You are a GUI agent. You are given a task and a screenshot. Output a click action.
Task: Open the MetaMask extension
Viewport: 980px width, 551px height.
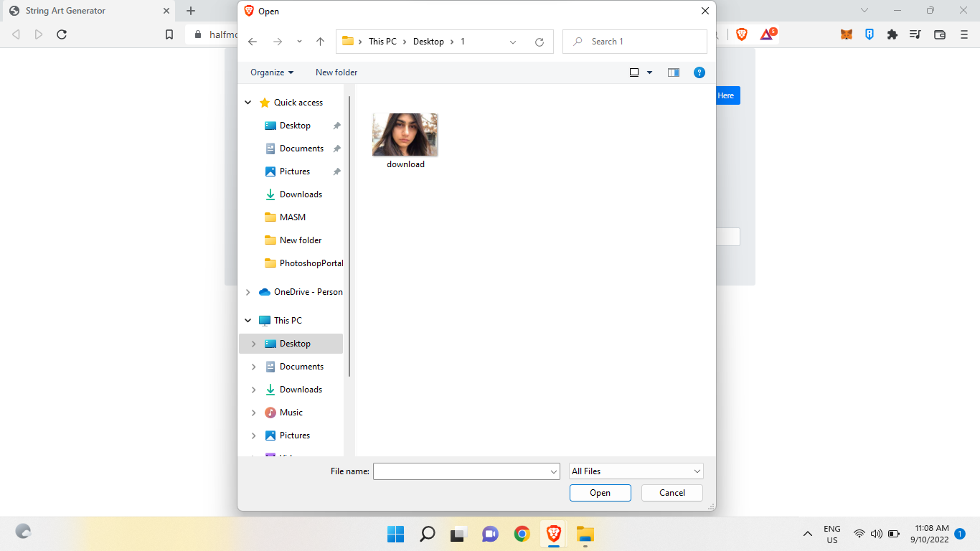[x=846, y=34]
